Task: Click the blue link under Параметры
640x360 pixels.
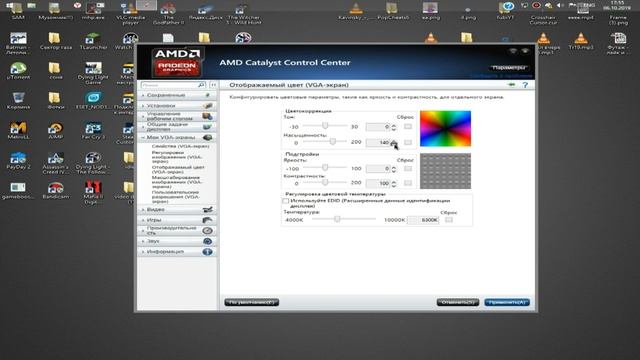Action: (x=501, y=76)
